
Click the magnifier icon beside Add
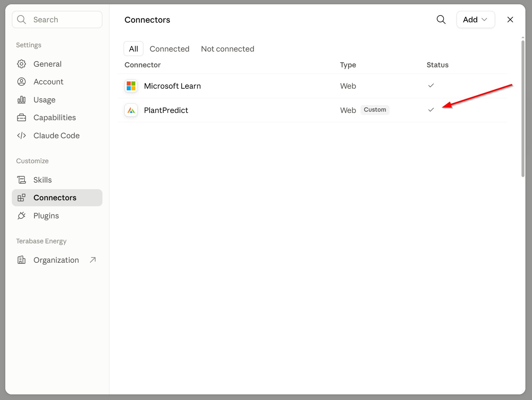coord(441,20)
